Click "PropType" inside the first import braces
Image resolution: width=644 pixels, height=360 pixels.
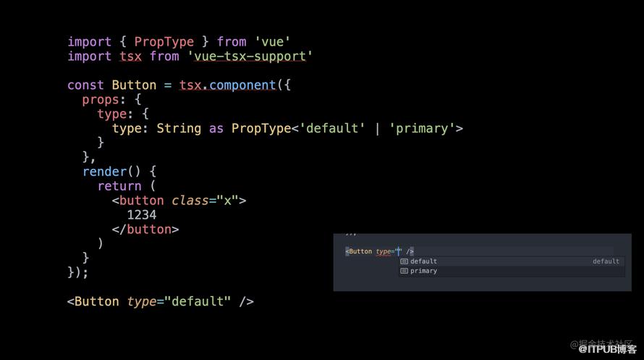point(164,42)
